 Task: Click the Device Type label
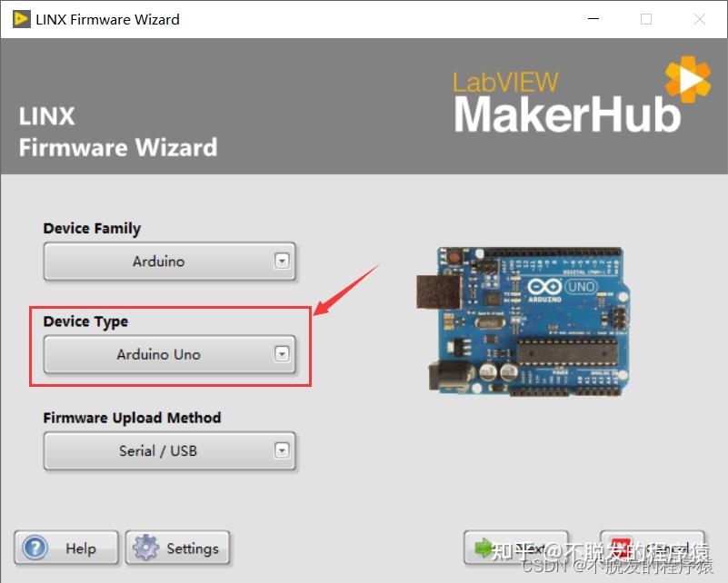85,321
